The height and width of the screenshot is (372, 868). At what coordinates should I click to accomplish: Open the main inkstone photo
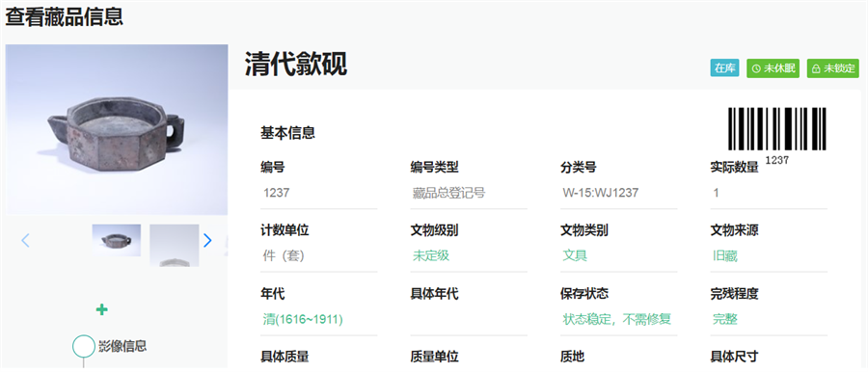(117, 129)
